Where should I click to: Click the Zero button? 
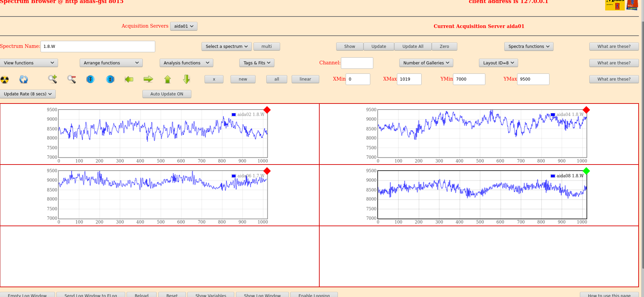pos(444,47)
